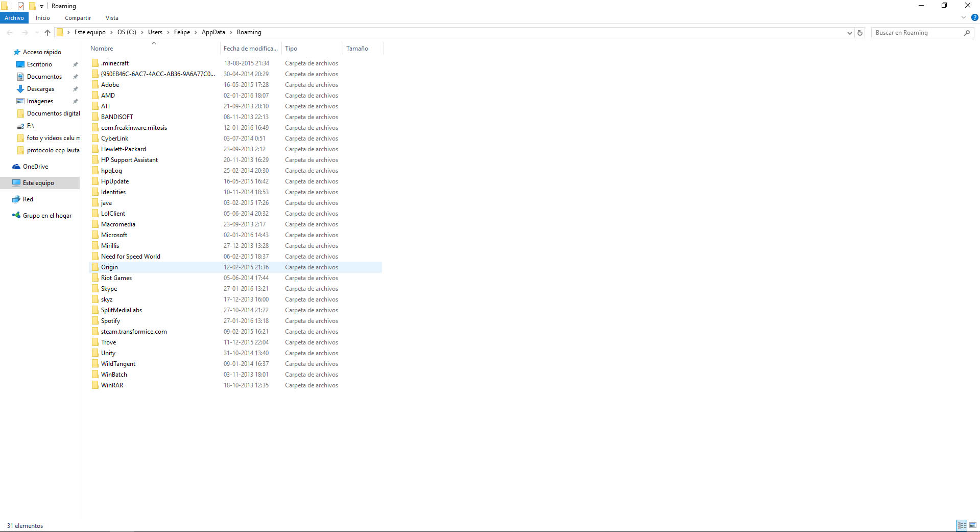Image resolution: width=980 pixels, height=532 pixels.
Task: Click the refresh button next to address bar
Action: click(x=860, y=33)
